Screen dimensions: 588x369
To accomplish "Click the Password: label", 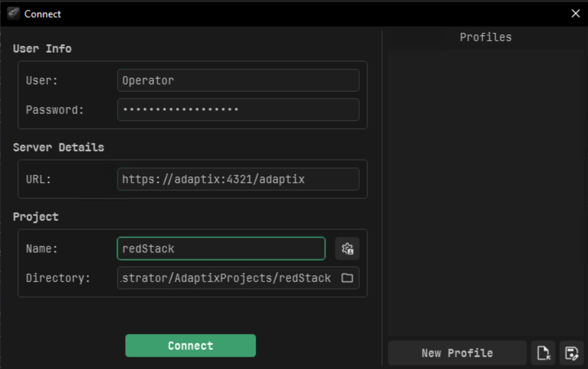I will click(x=55, y=110).
